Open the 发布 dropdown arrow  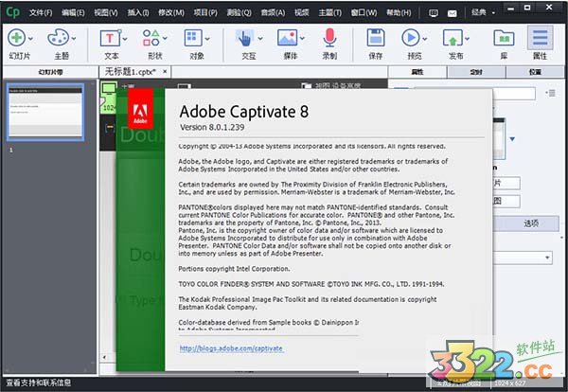468,39
